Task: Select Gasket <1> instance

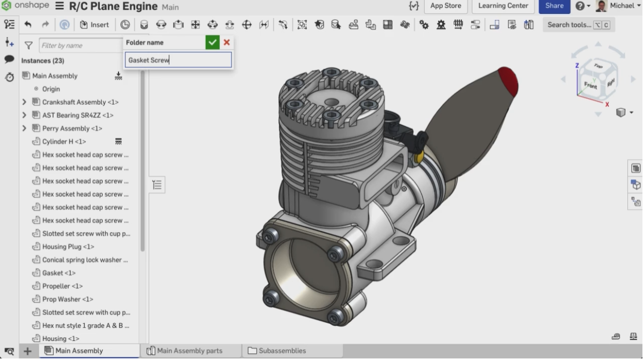Action: pos(59,273)
